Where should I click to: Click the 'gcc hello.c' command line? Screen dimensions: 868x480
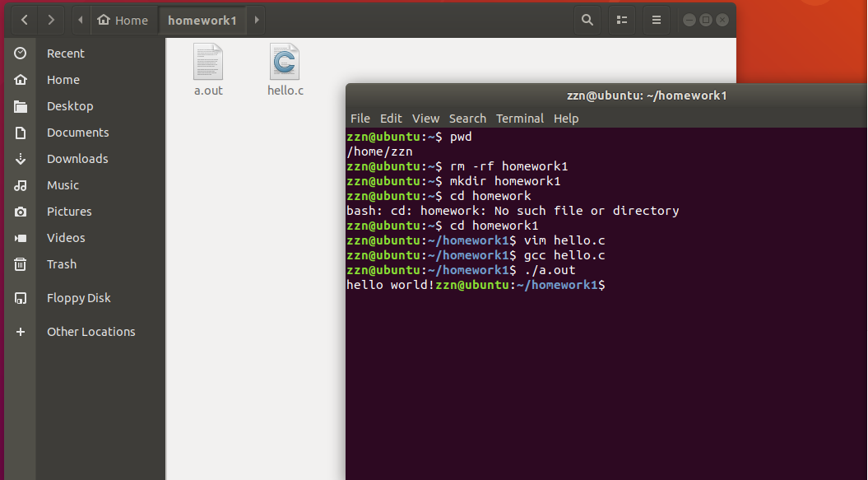[476, 255]
